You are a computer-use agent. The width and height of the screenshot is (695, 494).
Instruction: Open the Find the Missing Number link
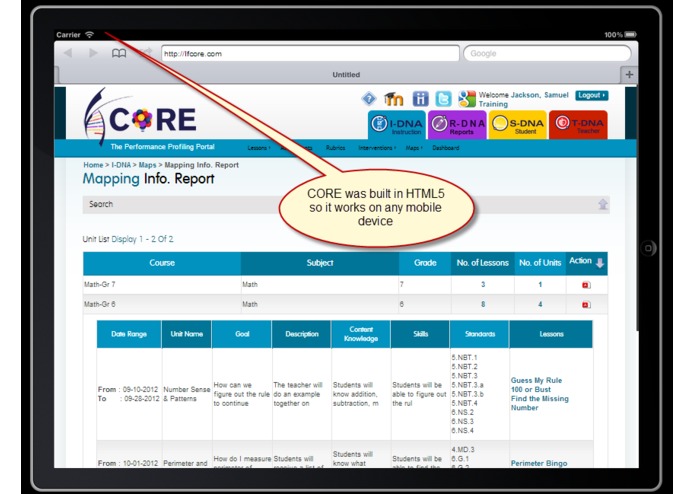[539, 403]
